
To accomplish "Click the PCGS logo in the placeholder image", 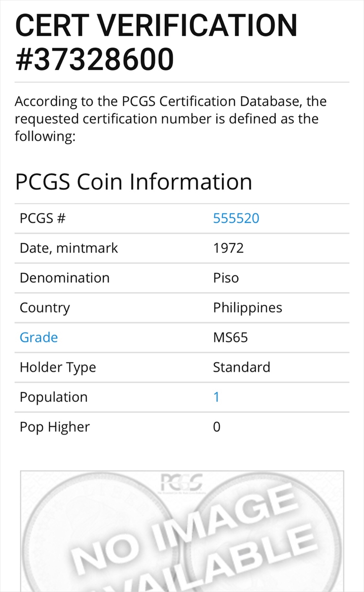I will pos(182,482).
